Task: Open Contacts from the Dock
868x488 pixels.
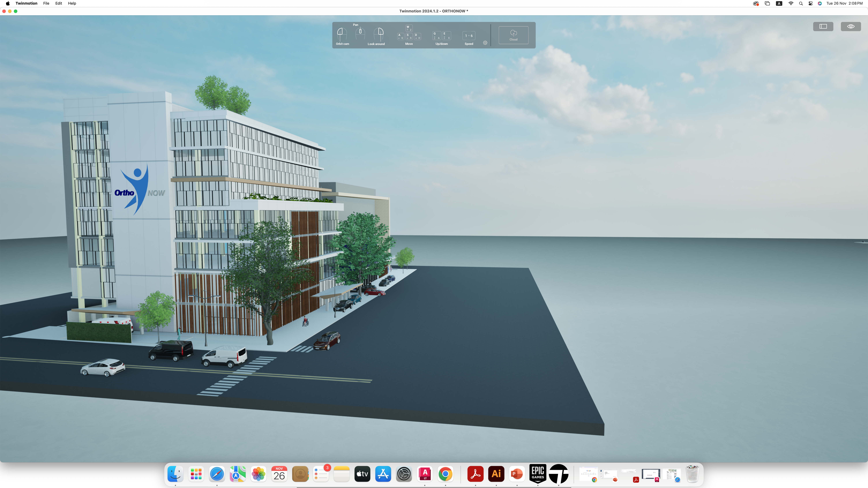Action: [300, 474]
